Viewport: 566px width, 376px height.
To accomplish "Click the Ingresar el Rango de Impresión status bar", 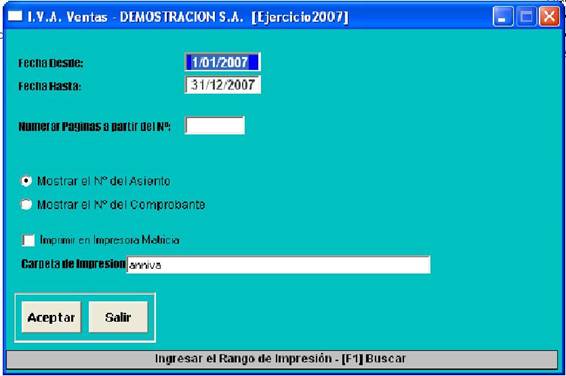I will (282, 359).
